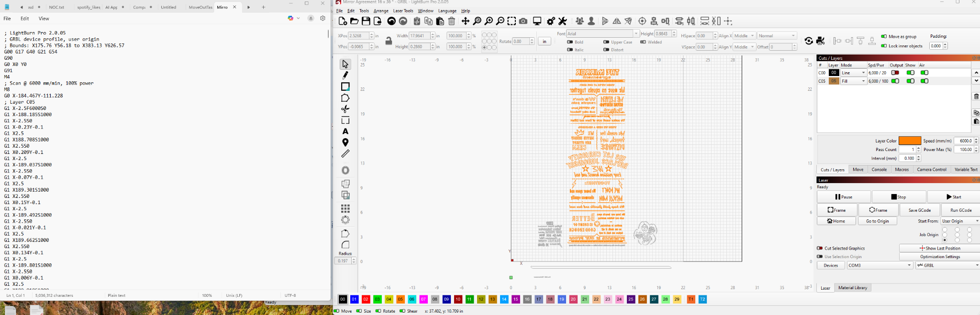
Task: Switch to the Console tab
Action: point(879,170)
